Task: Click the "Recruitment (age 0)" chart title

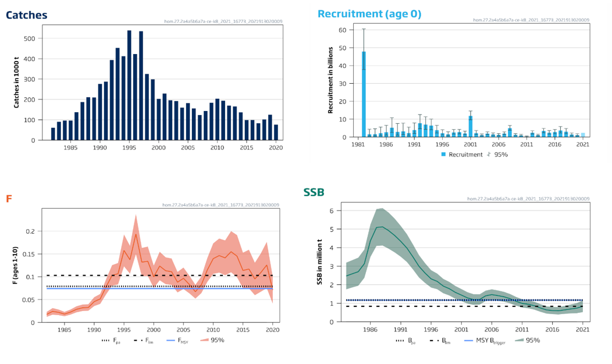Action: [x=369, y=14]
